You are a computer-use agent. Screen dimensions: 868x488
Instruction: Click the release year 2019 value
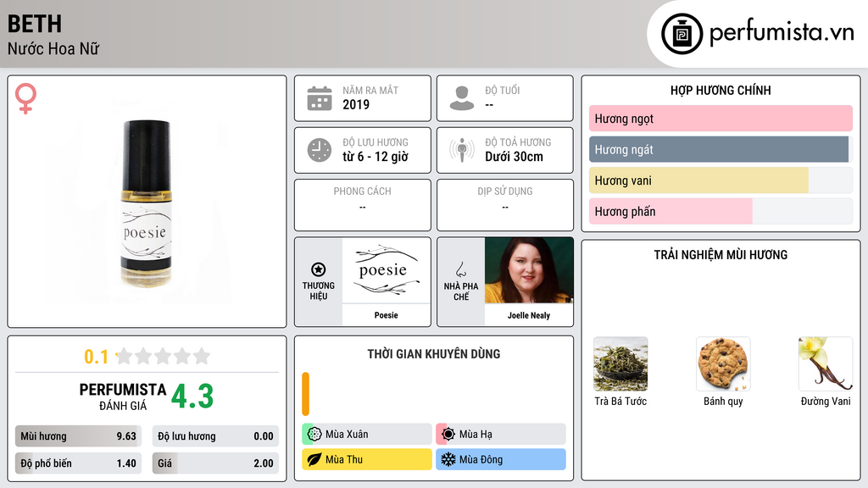point(356,104)
